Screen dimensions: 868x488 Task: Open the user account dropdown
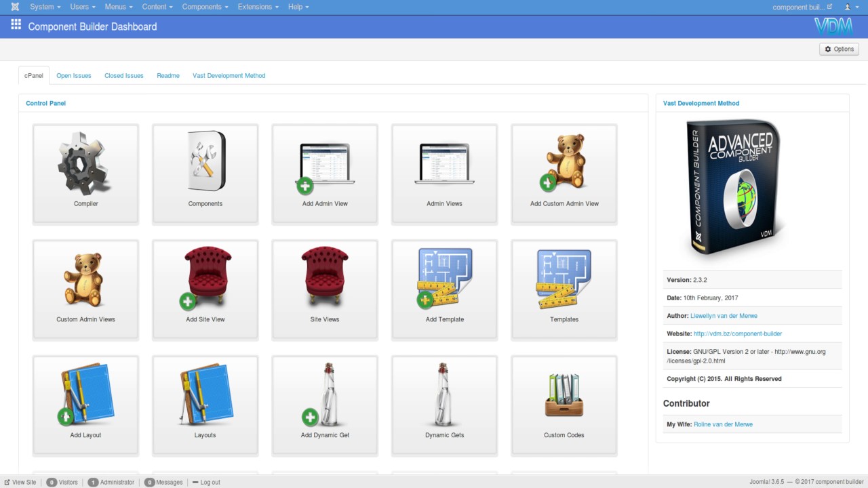(x=850, y=7)
